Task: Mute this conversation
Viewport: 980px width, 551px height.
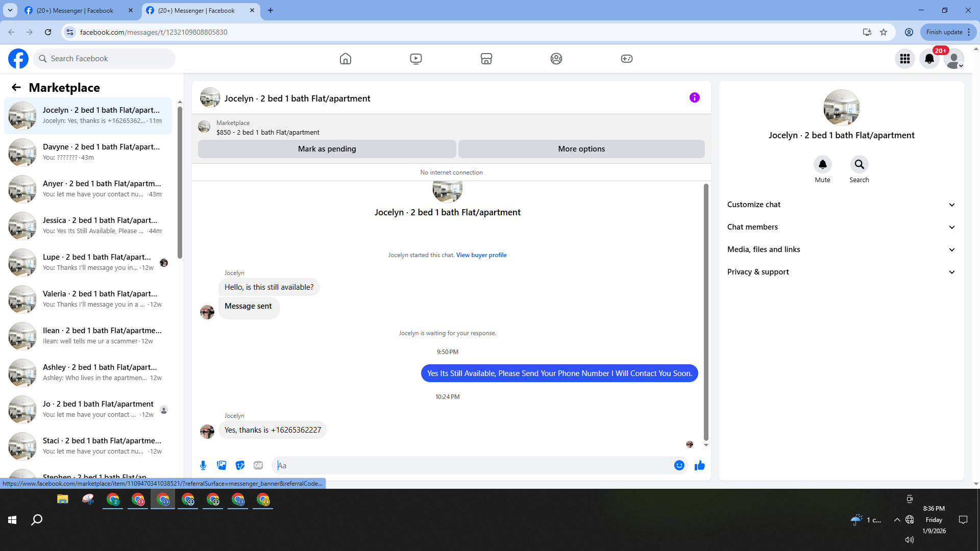Action: [822, 164]
